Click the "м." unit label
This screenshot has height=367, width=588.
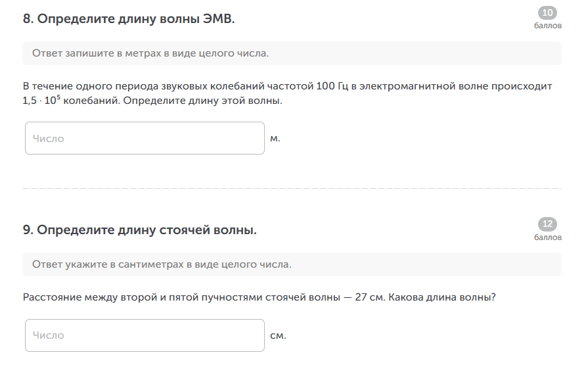click(275, 139)
